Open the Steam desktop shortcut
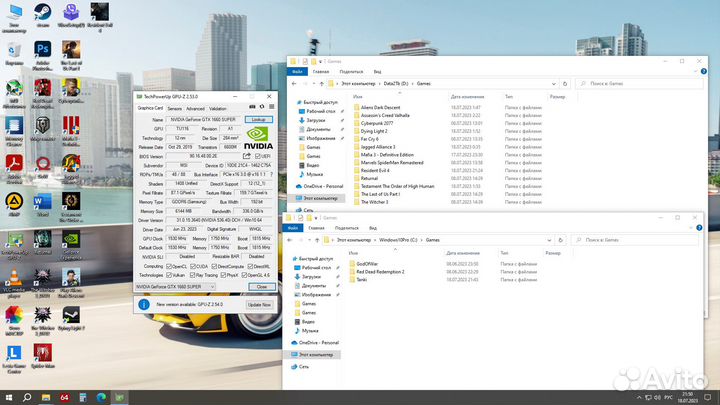The height and width of the screenshot is (405, 720). click(43, 15)
